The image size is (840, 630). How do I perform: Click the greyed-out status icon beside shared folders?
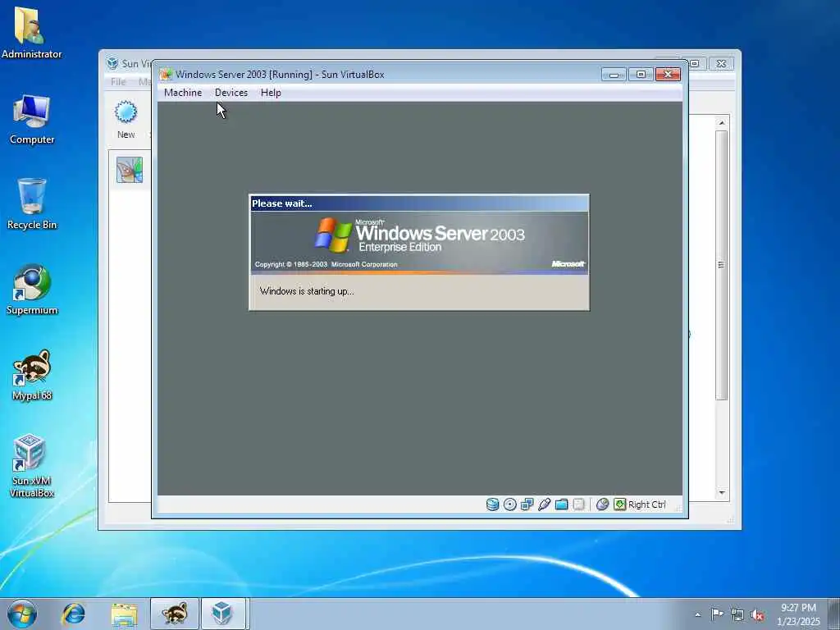(578, 504)
